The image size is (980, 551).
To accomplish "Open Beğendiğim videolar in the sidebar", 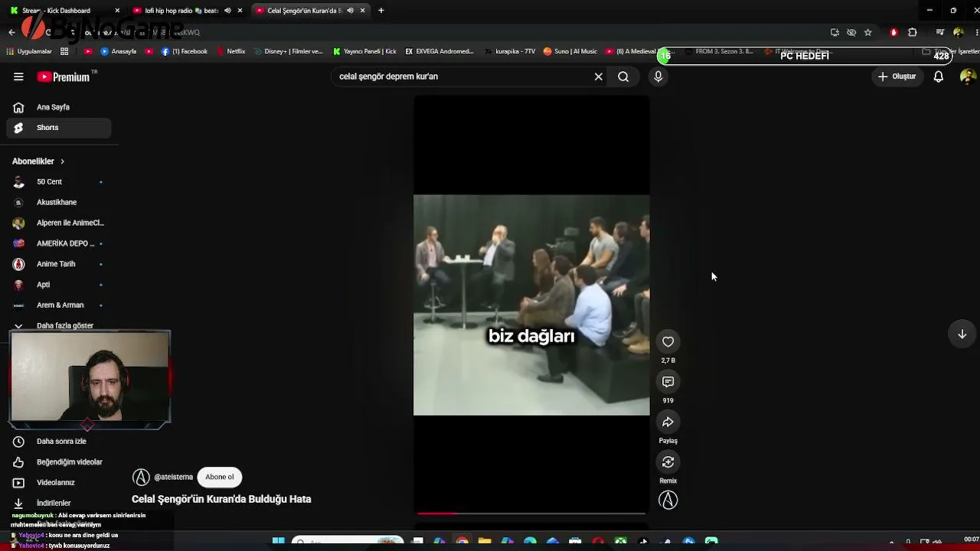I will pos(59,462).
